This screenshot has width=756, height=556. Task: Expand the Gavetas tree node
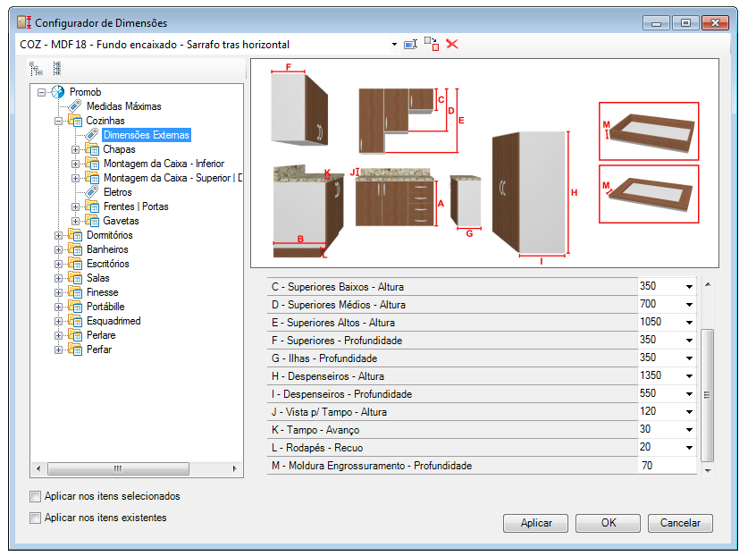pos(75,221)
